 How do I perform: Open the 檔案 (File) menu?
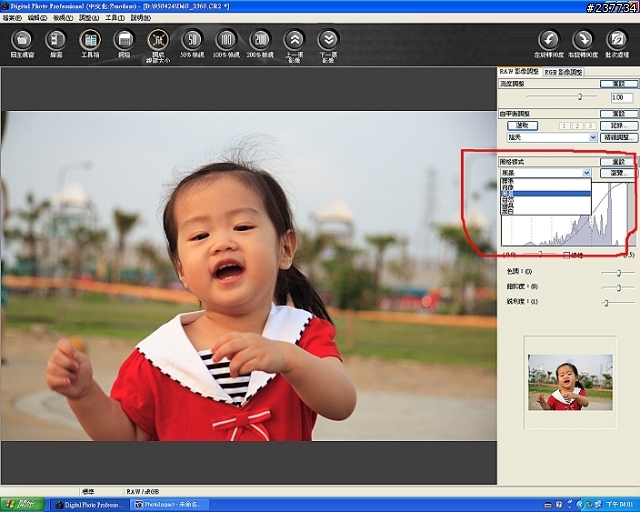click(x=12, y=18)
